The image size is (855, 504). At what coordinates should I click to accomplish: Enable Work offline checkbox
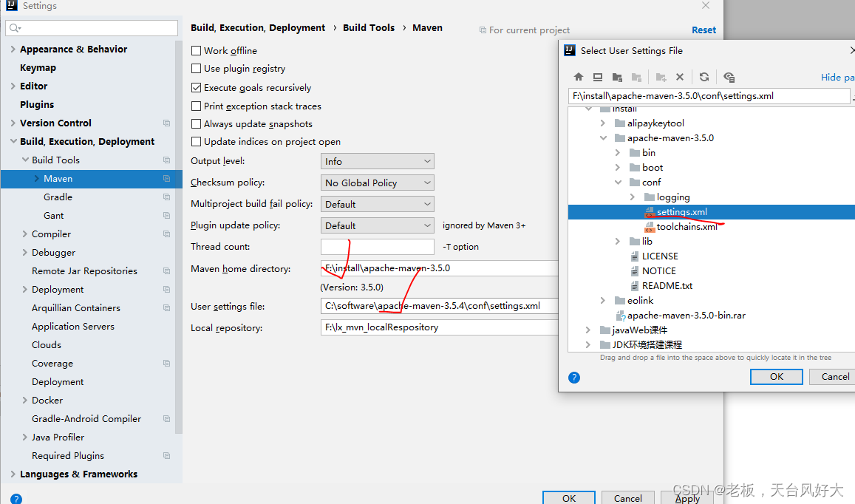point(197,51)
